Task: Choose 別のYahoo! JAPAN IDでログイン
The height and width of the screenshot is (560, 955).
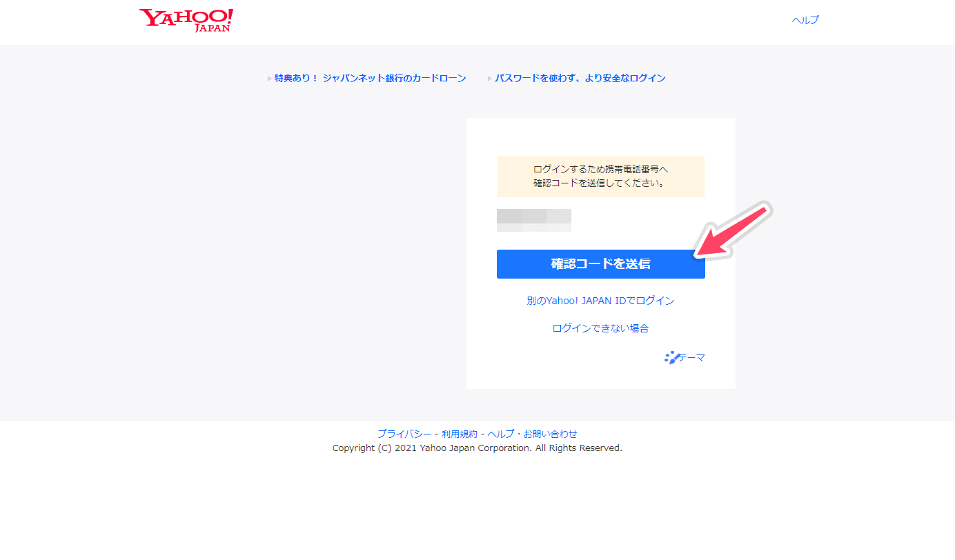Action: 600,301
